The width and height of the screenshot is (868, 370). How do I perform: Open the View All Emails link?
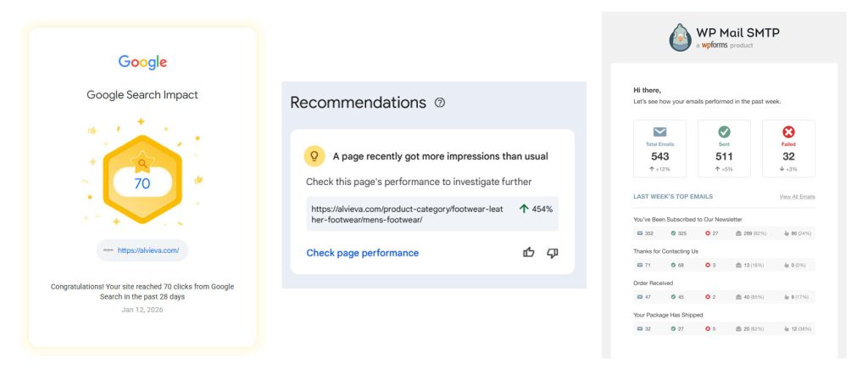tap(797, 197)
